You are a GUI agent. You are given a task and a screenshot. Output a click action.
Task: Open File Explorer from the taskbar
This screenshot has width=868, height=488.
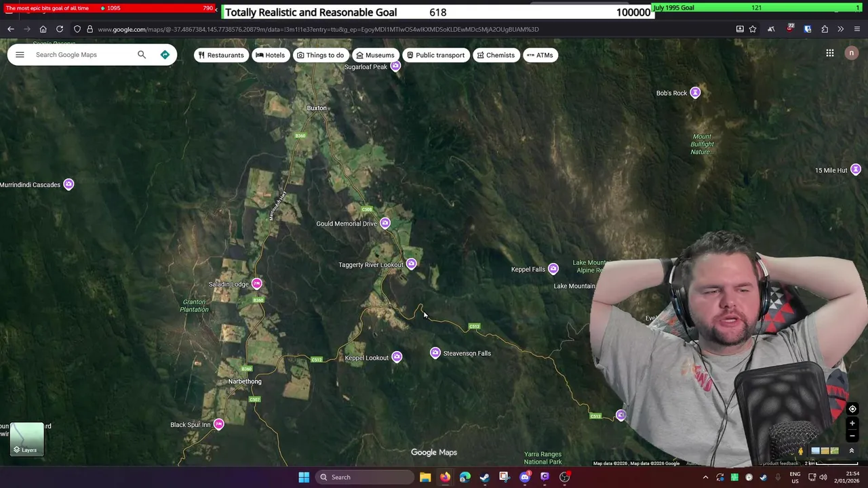[425, 477]
